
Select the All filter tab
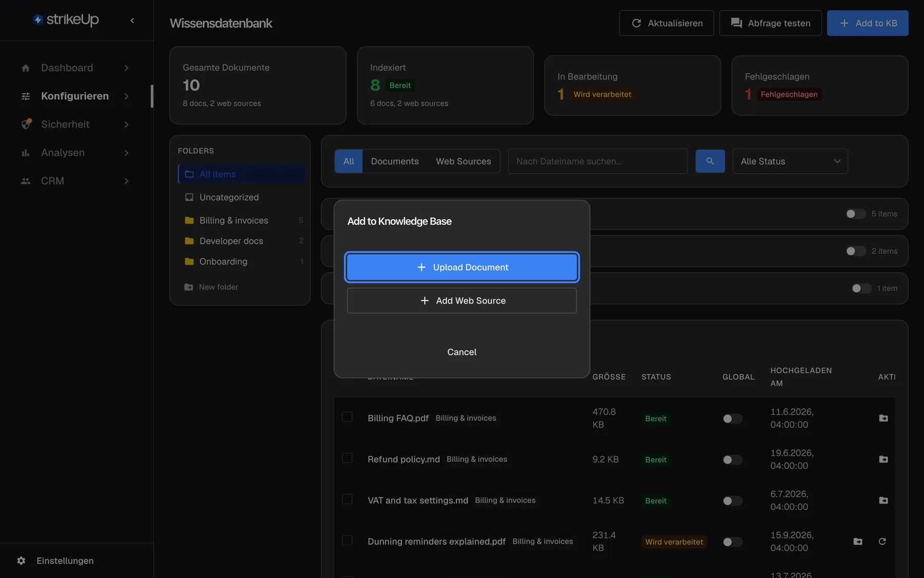pyautogui.click(x=349, y=161)
